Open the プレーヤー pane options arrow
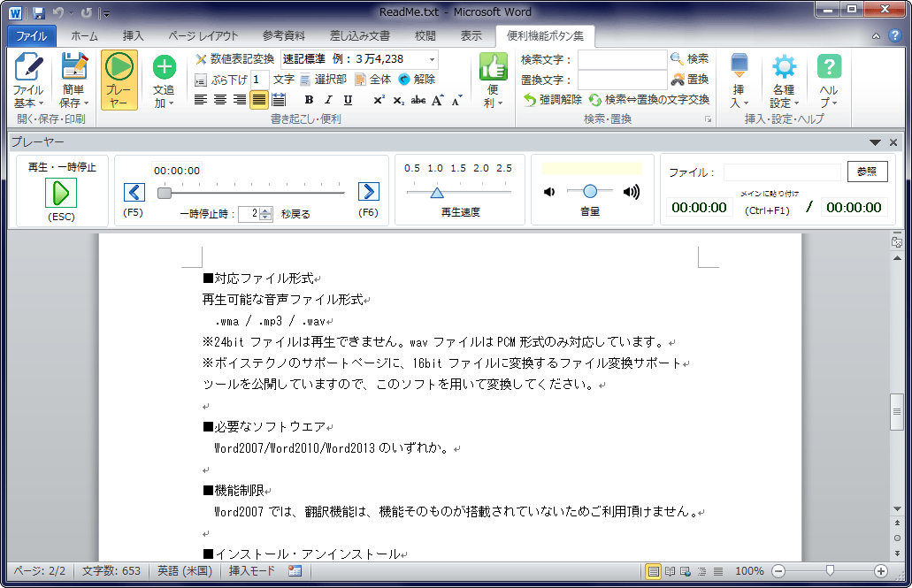Screen dimensions: 912x588 (x=875, y=142)
